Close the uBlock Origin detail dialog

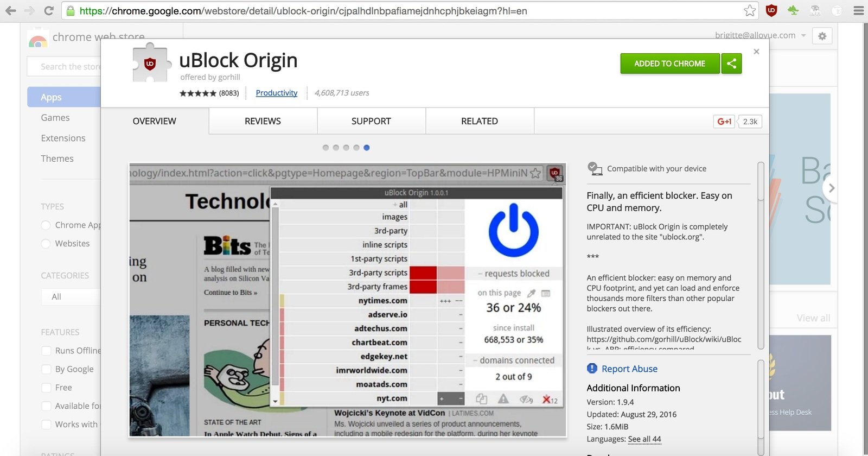coord(756,52)
